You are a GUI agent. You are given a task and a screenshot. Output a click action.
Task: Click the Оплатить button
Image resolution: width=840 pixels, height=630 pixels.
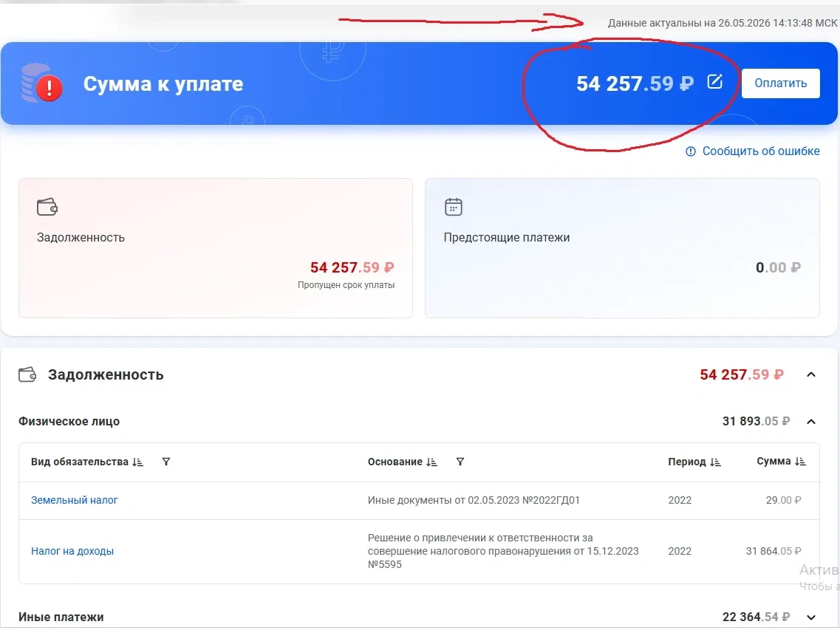pos(781,83)
